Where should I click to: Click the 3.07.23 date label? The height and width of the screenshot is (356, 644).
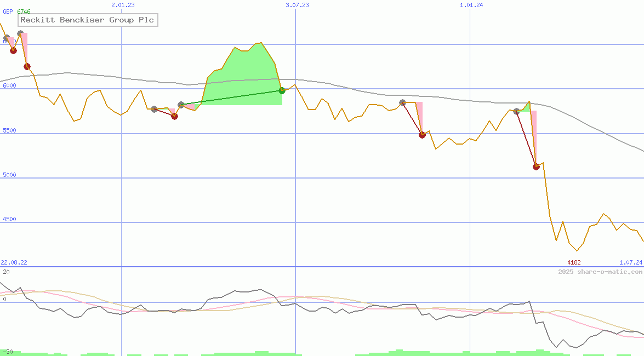[297, 5]
